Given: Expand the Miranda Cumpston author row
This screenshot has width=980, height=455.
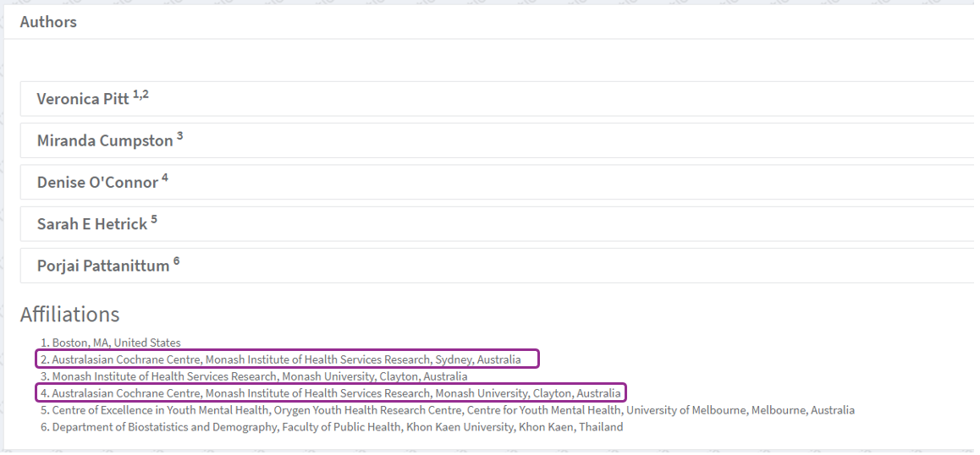Looking at the screenshot, I should [x=104, y=141].
